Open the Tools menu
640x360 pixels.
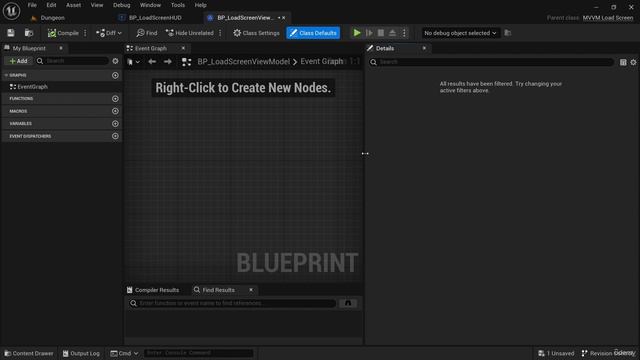tap(178, 5)
